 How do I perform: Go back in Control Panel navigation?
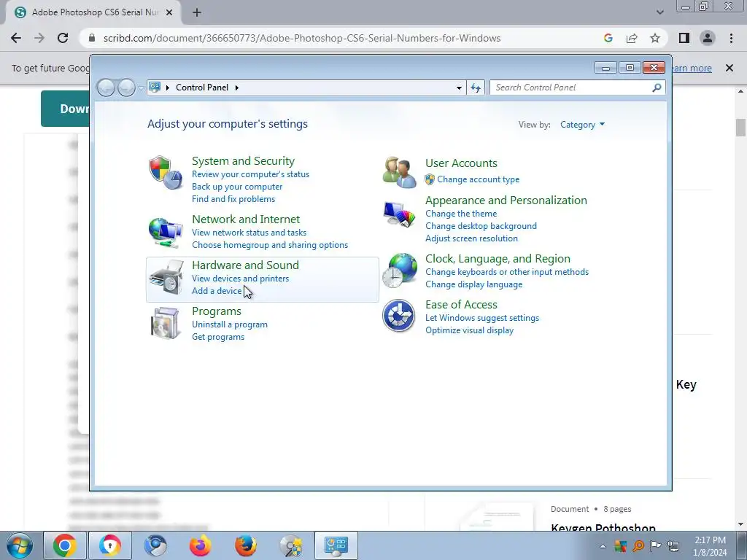pyautogui.click(x=107, y=87)
